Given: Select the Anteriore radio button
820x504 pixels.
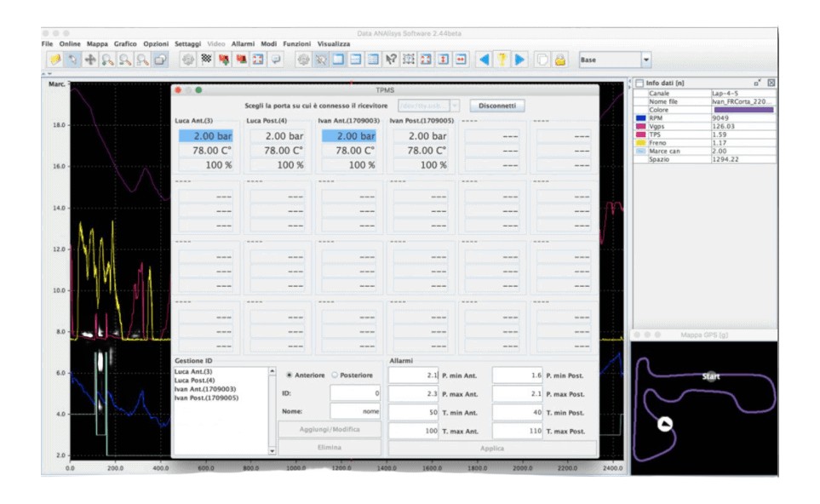Looking at the screenshot, I should (290, 375).
